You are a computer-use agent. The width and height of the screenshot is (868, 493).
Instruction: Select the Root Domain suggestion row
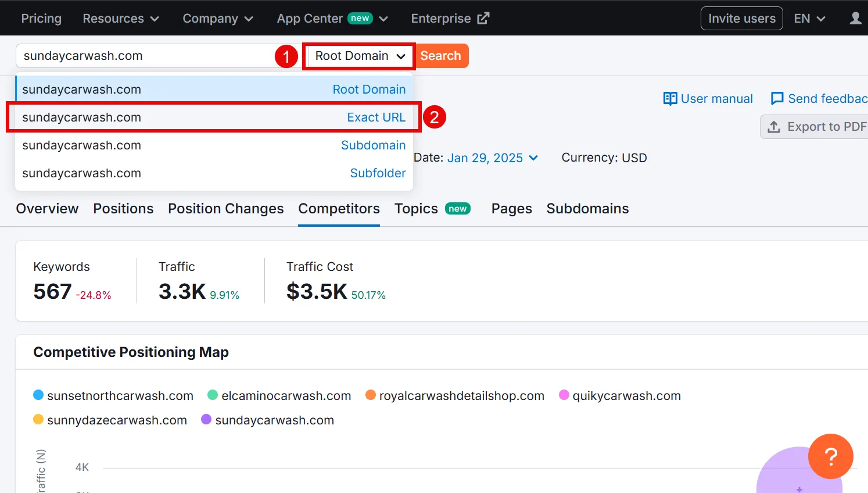tap(214, 90)
